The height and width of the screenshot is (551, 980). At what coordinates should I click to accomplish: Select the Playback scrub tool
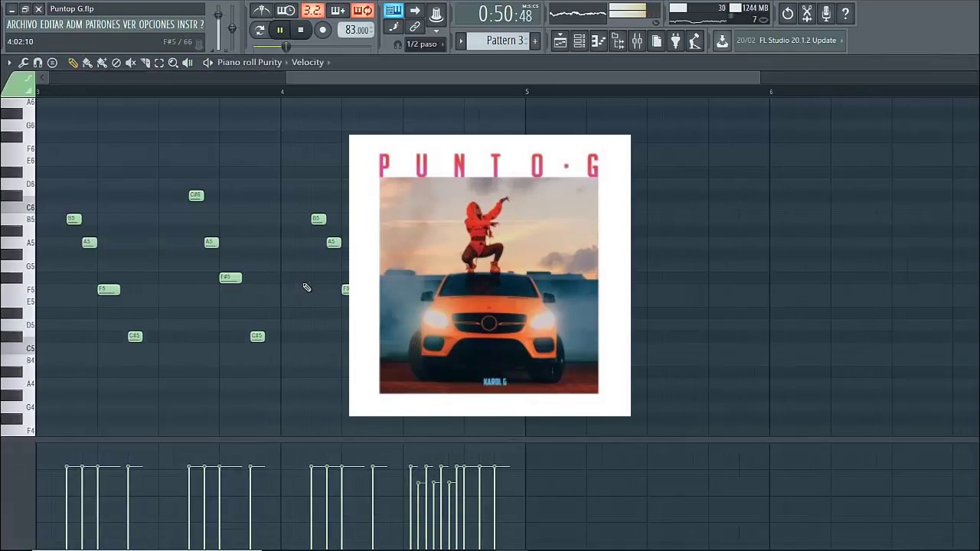pyautogui.click(x=188, y=63)
